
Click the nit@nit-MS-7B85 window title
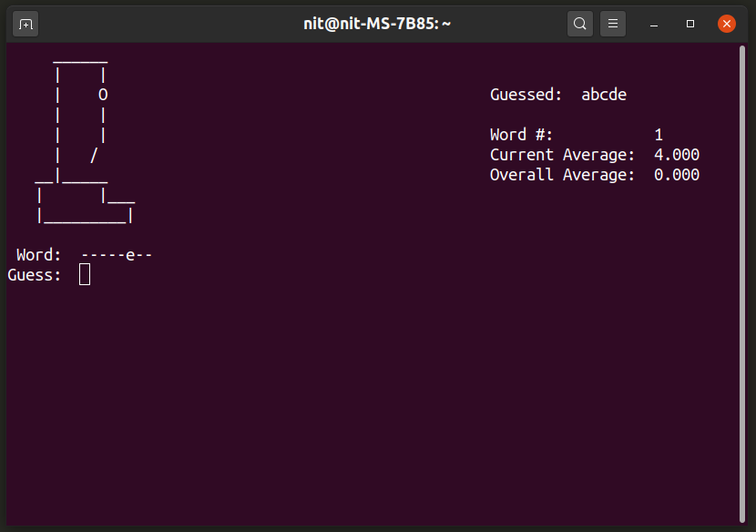pyautogui.click(x=377, y=24)
